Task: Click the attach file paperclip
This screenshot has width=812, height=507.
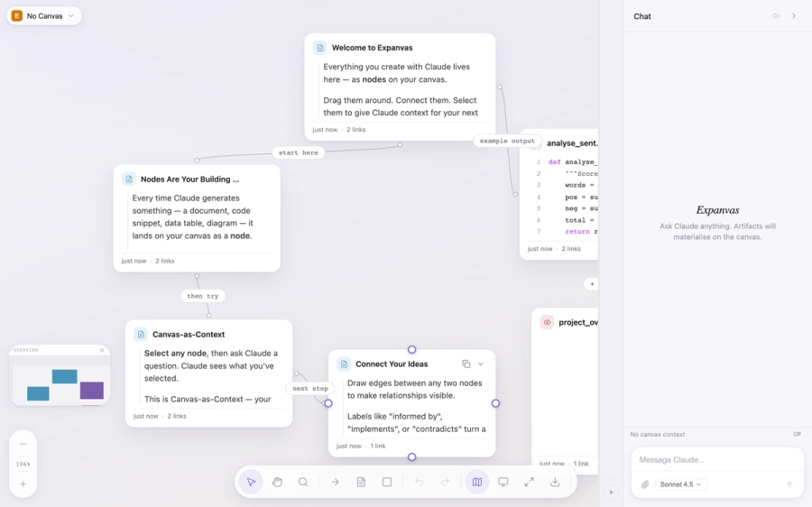Action: [645, 484]
